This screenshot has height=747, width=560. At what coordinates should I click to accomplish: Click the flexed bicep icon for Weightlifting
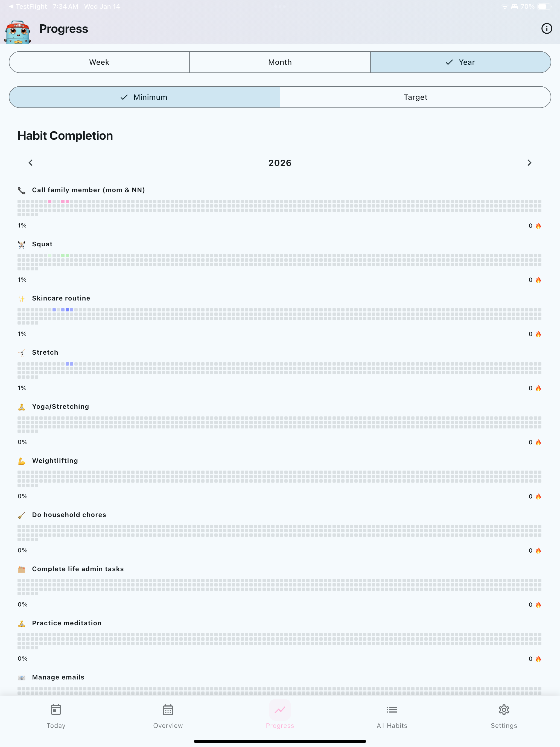coord(22,461)
